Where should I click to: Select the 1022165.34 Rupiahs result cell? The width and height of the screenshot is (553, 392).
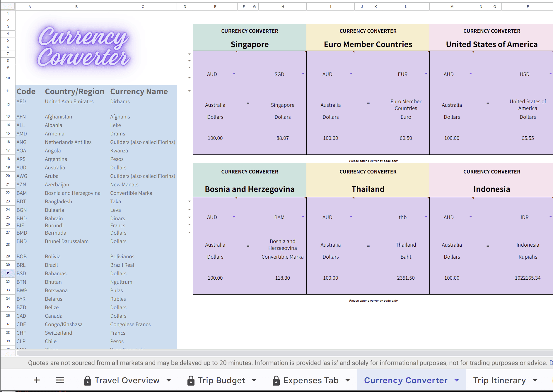(x=528, y=278)
